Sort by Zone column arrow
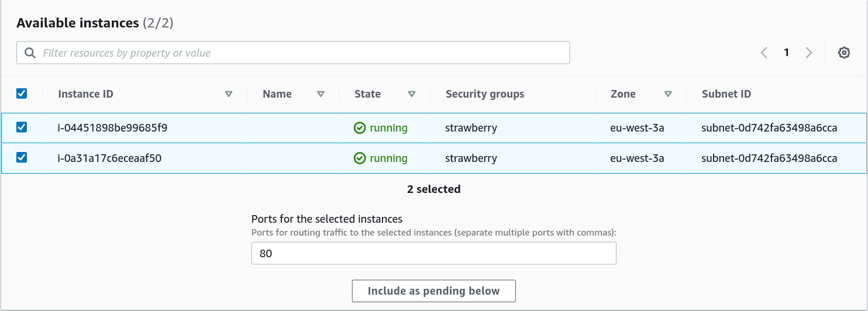 point(668,94)
